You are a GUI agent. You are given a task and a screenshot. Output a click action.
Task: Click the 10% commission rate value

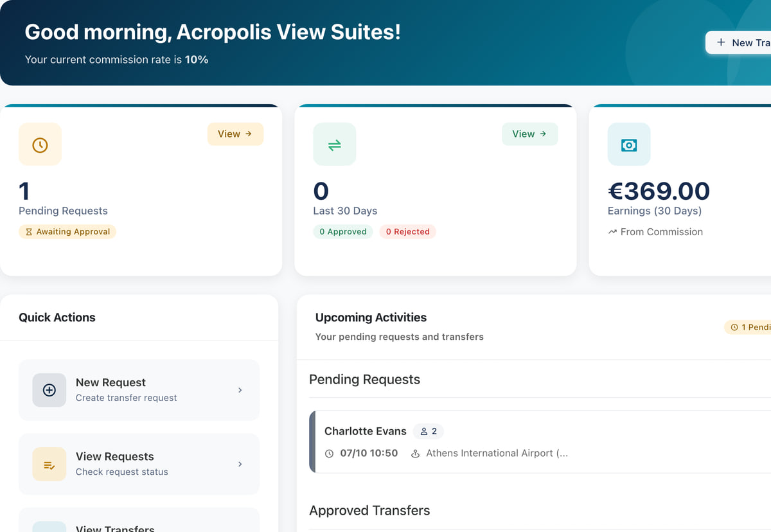coord(197,60)
